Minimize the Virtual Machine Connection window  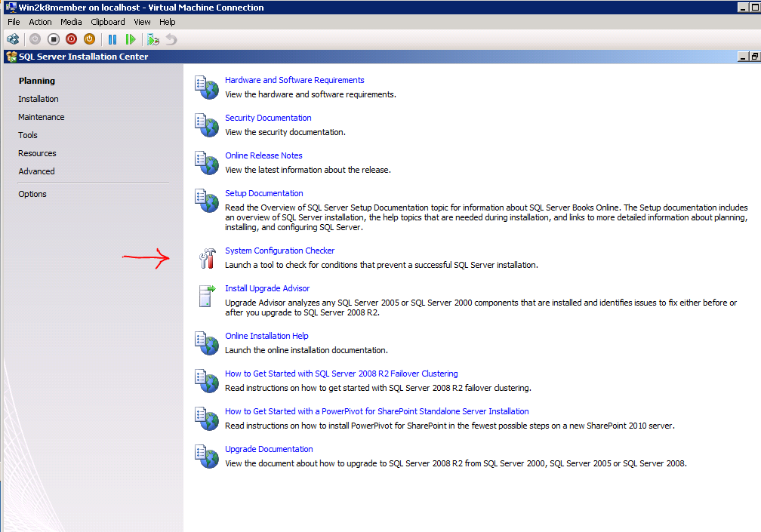pos(743,8)
